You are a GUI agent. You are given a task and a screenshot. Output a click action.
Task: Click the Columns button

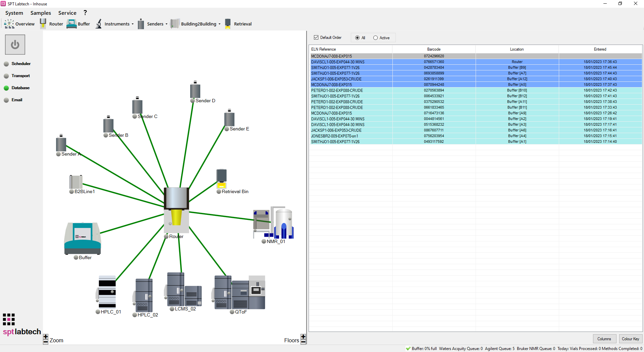pos(604,339)
